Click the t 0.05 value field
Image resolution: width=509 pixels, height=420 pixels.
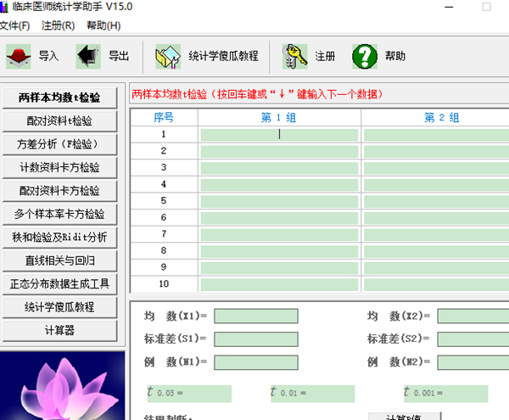coord(189,394)
